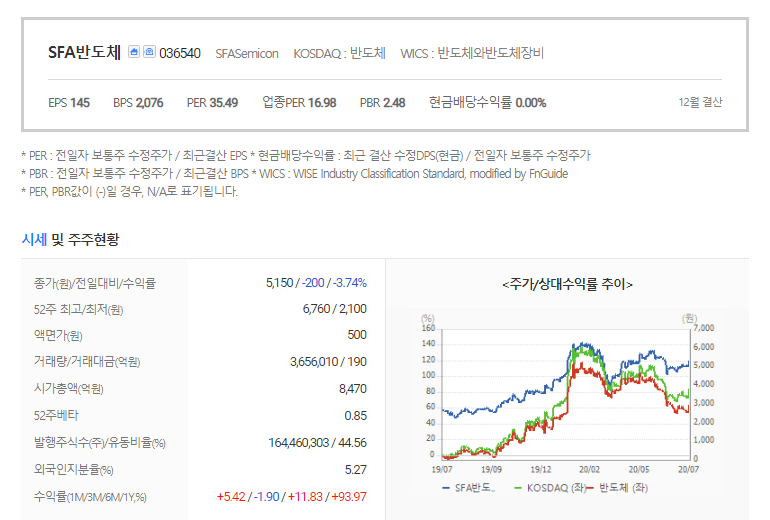Click the 7,000 right-axis label on chart

point(704,328)
